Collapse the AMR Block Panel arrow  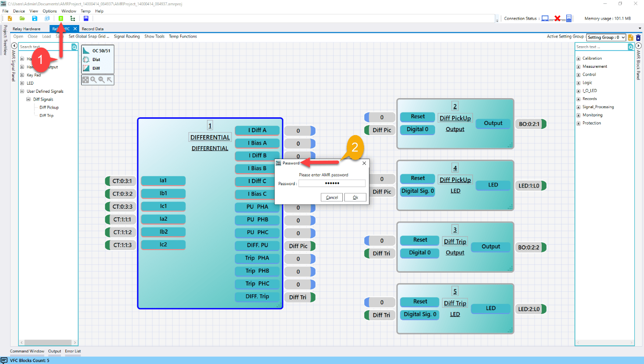click(638, 46)
